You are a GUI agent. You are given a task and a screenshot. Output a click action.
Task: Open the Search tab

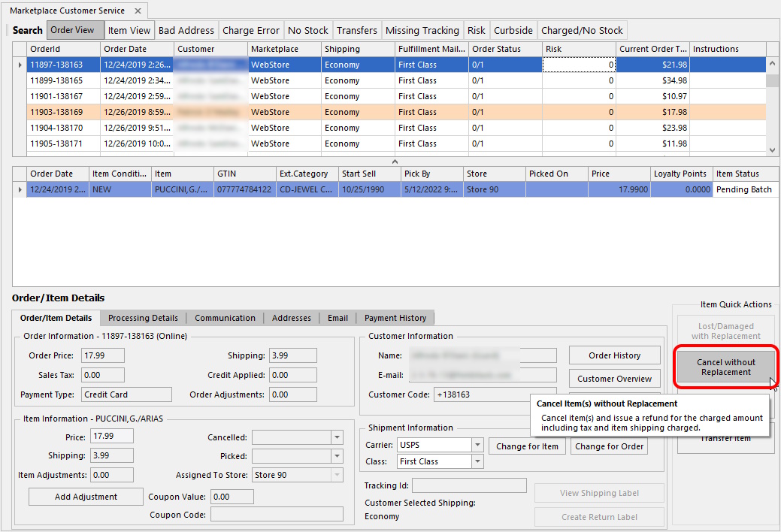point(27,30)
